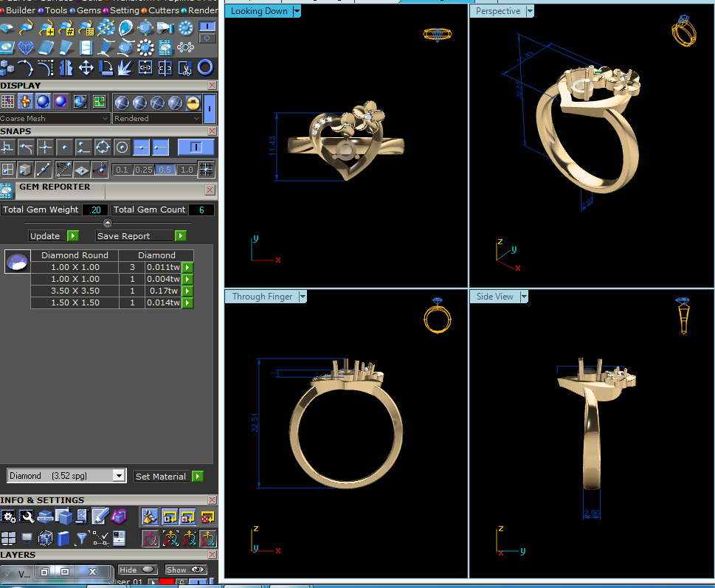
Task: Click the Set Material button
Action: pos(169,477)
